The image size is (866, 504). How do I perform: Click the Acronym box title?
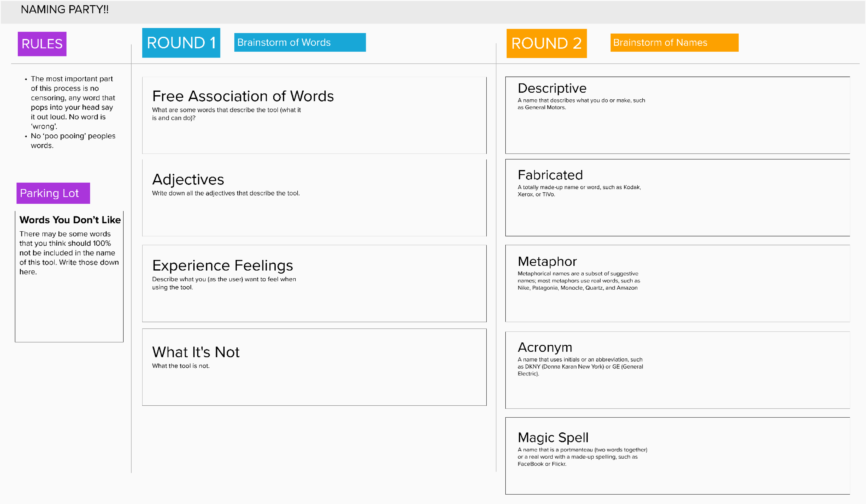545,347
